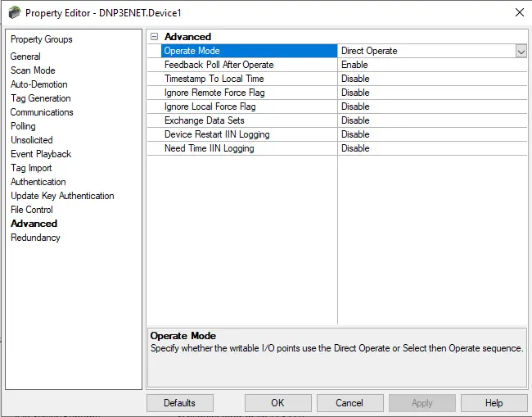Open Help for the Property Editor
This screenshot has width=532, height=417.
tap(494, 403)
